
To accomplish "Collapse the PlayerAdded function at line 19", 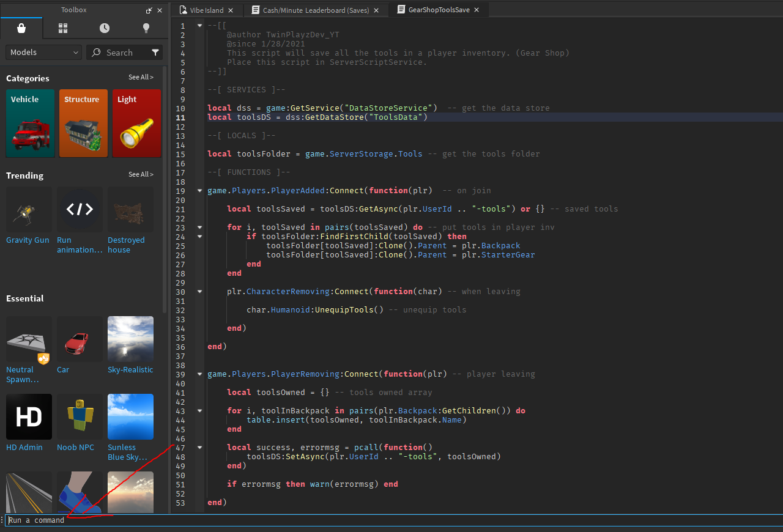I will (x=200, y=191).
